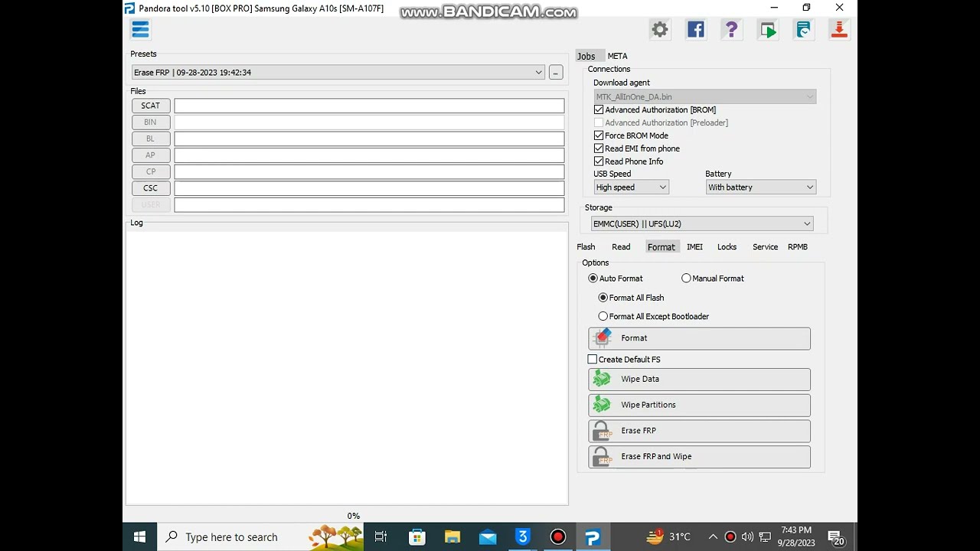Image resolution: width=980 pixels, height=551 pixels.
Task: Enable Create Default FS checkbox
Action: pos(593,360)
